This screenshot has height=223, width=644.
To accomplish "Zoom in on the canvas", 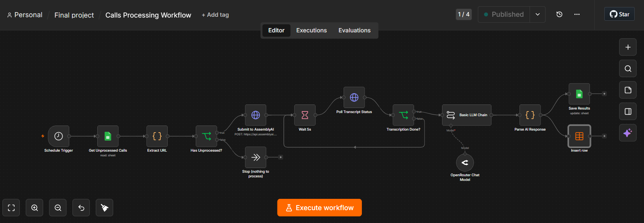I will click(35, 208).
